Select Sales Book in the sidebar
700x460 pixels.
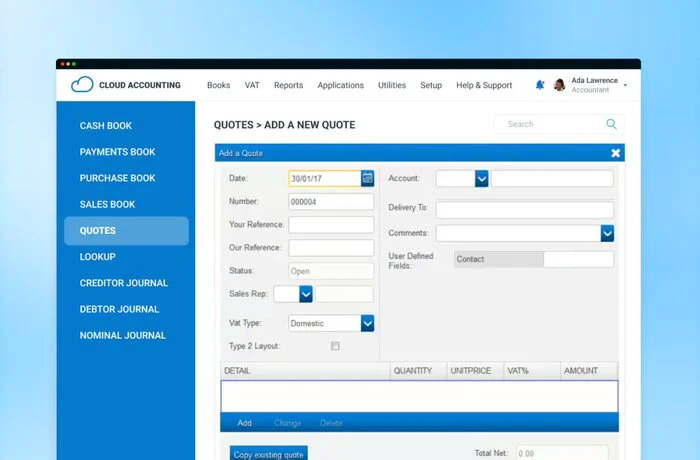click(107, 204)
